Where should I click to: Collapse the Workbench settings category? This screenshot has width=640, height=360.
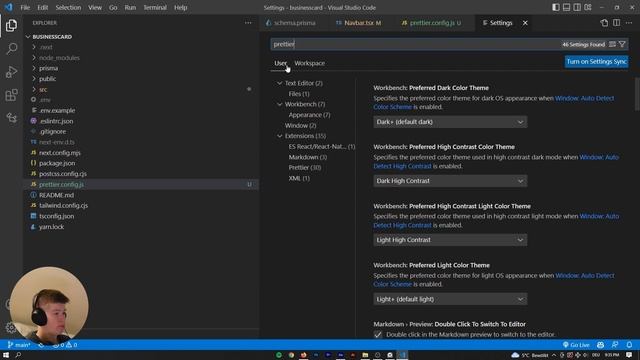tap(280, 104)
